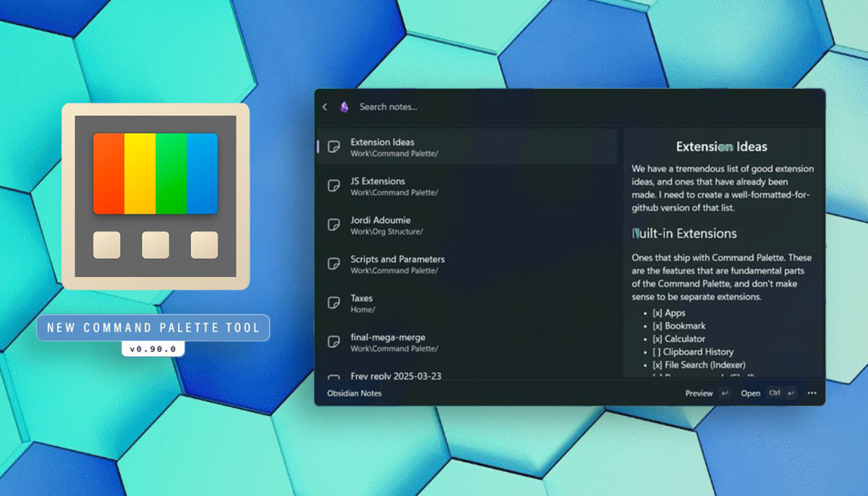Screen dimensions: 868x496
Task: Click the Obsidian Notes label in footer
Action: pos(354,393)
